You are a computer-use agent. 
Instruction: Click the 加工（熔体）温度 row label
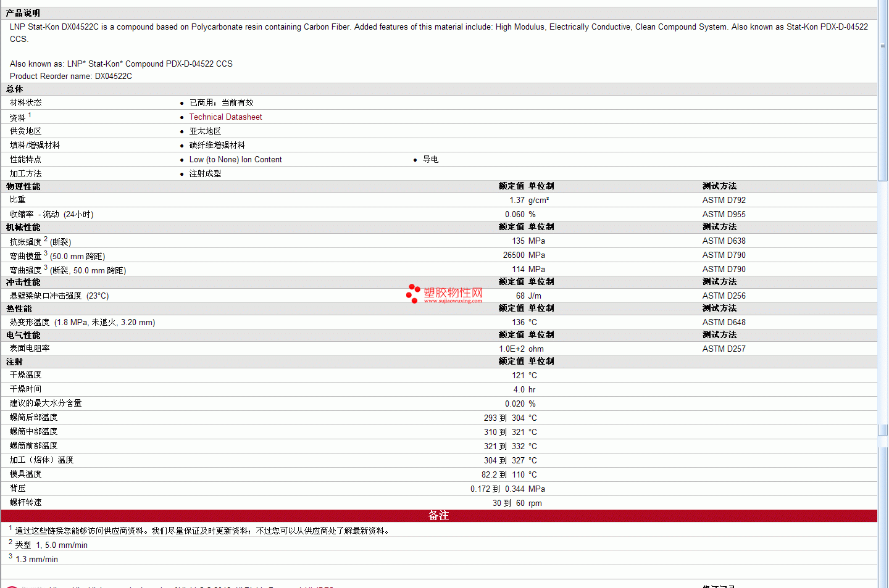tap(41, 460)
